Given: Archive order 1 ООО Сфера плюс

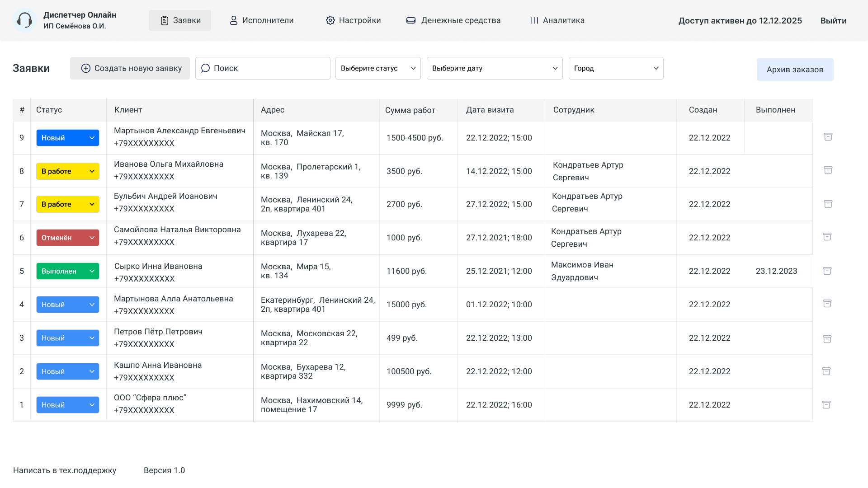Looking at the screenshot, I should tap(826, 405).
